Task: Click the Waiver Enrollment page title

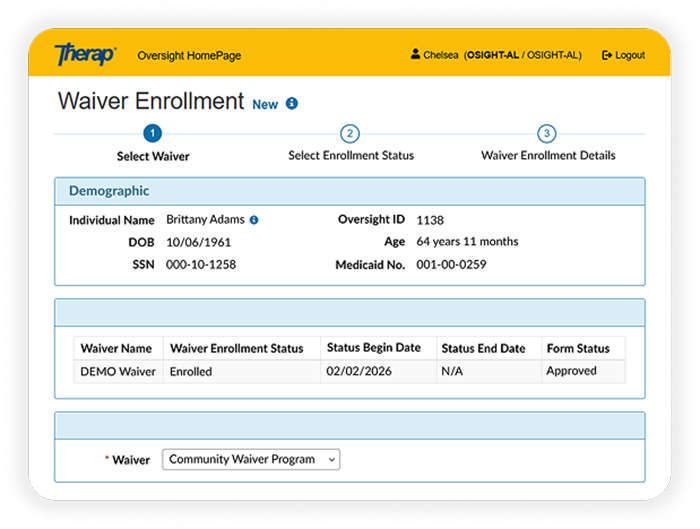Action: coord(151,100)
